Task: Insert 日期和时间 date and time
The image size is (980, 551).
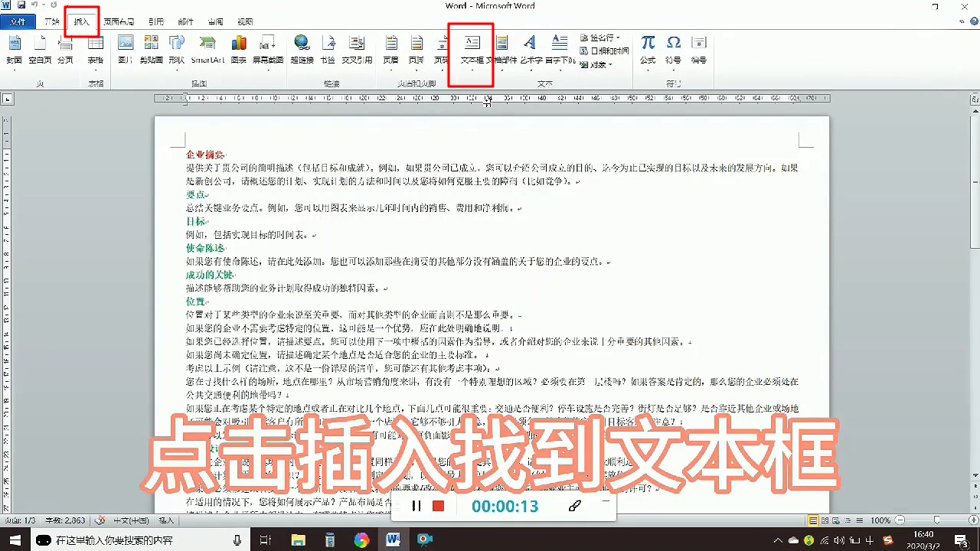Action: 605,51
